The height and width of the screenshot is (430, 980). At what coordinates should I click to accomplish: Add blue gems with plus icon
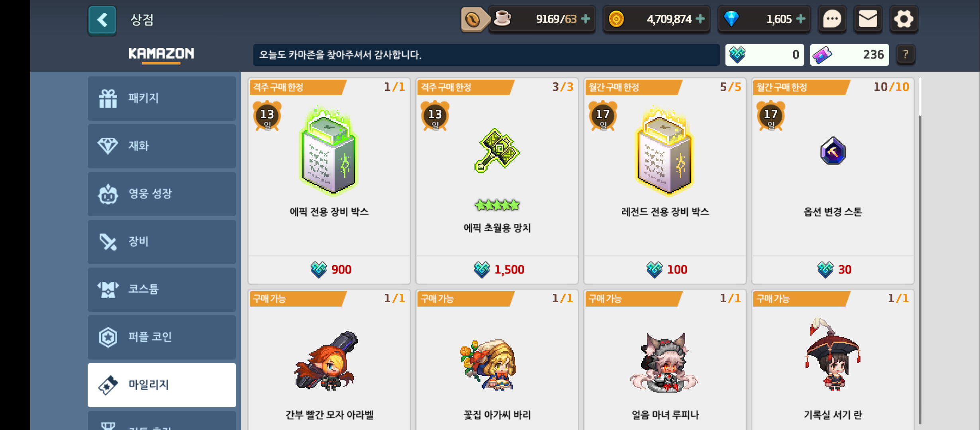(x=801, y=19)
